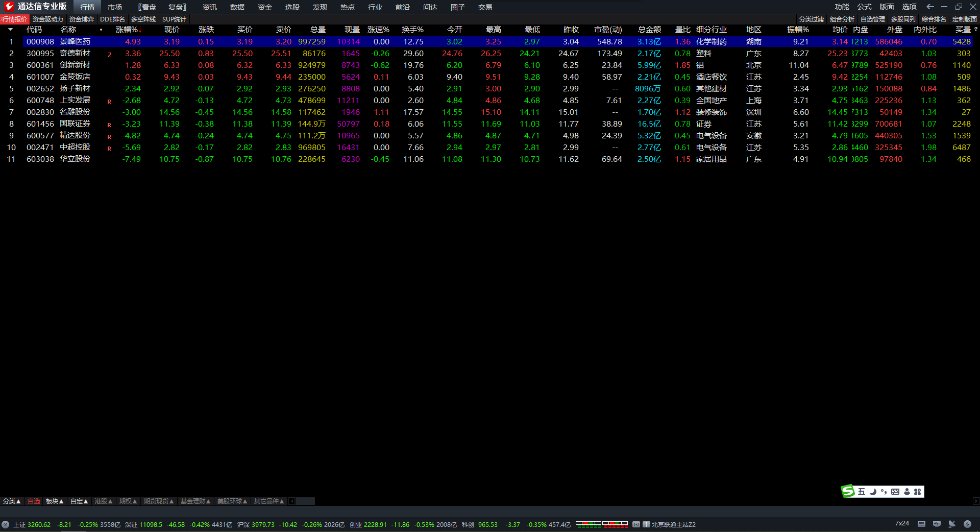
Task: Click the lightning bolt status icon
Action: click(x=967, y=524)
